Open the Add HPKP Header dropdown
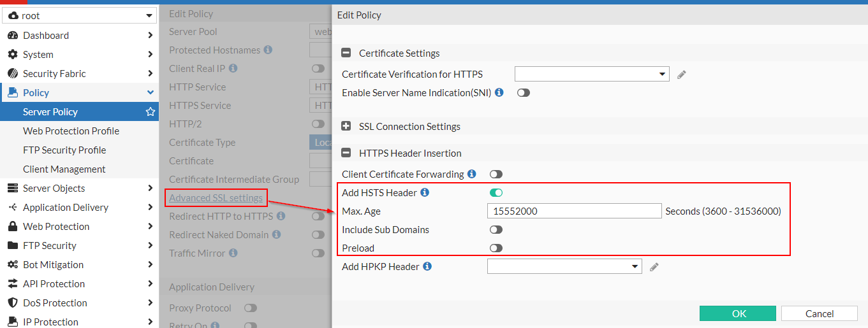Screen dimensions: 868x328 (x=564, y=266)
